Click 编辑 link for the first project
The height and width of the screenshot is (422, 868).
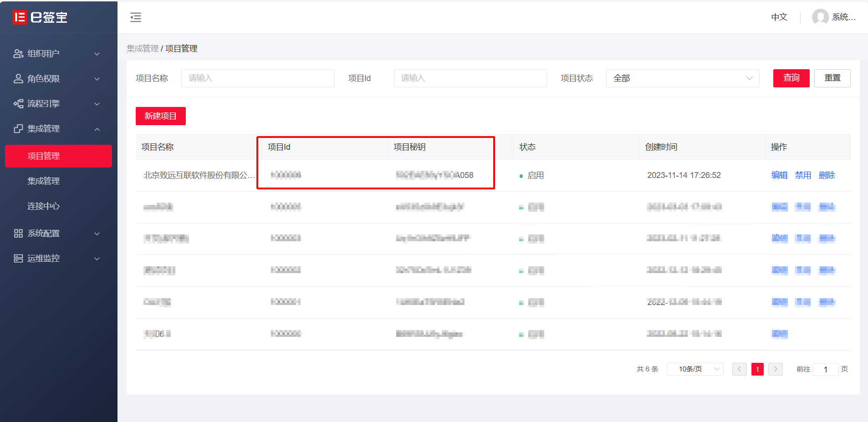[x=779, y=175]
